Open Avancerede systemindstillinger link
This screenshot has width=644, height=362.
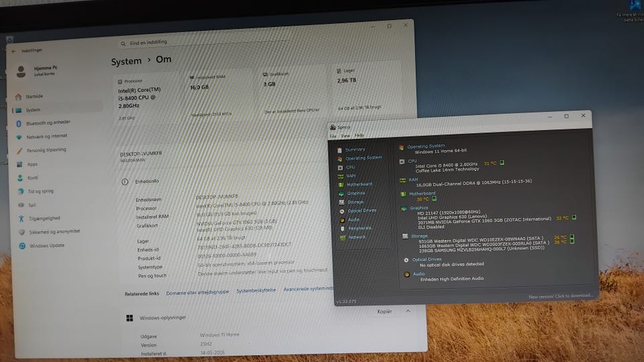click(308, 288)
